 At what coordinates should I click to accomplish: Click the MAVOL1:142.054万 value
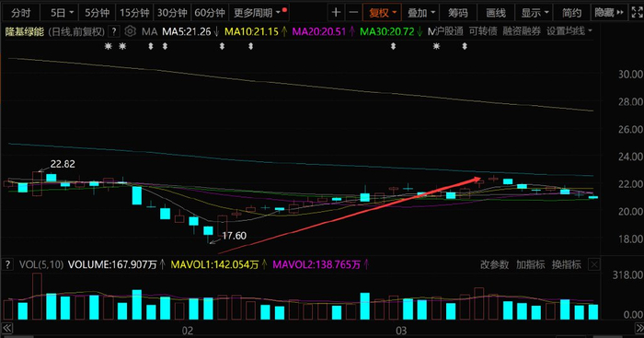[x=214, y=264]
